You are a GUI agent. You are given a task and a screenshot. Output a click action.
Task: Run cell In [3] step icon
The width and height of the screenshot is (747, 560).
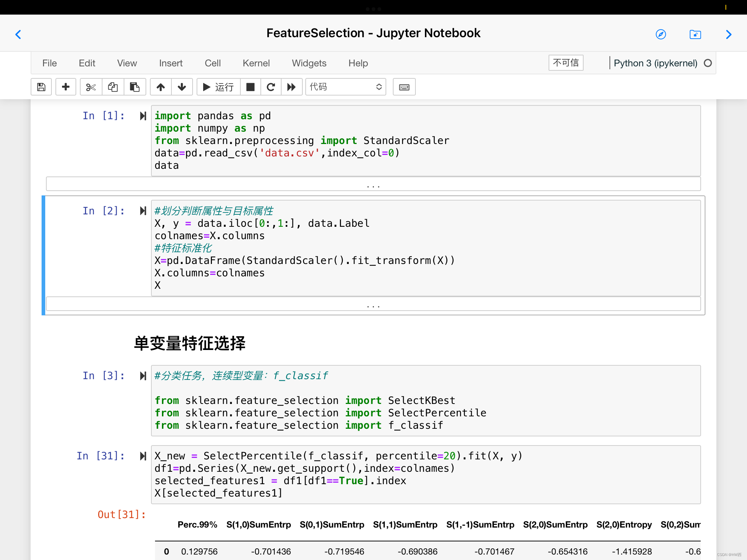click(x=143, y=376)
